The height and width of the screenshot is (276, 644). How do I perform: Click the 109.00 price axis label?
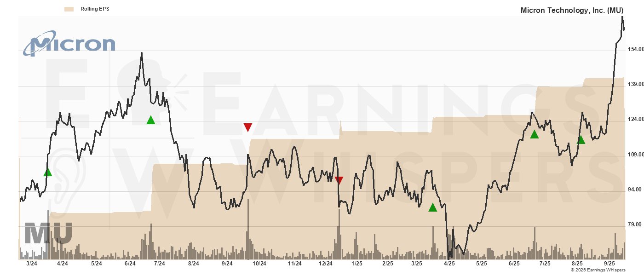pos(635,155)
